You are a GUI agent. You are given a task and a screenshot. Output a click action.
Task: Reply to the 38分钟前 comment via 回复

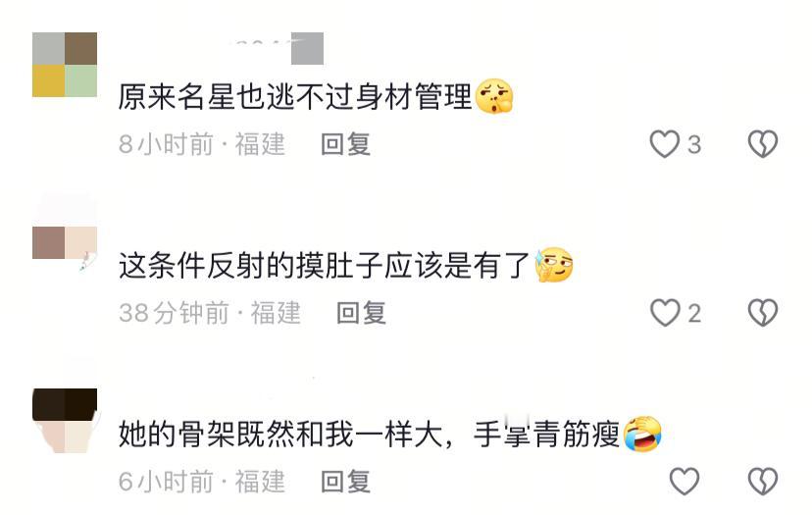point(361,313)
